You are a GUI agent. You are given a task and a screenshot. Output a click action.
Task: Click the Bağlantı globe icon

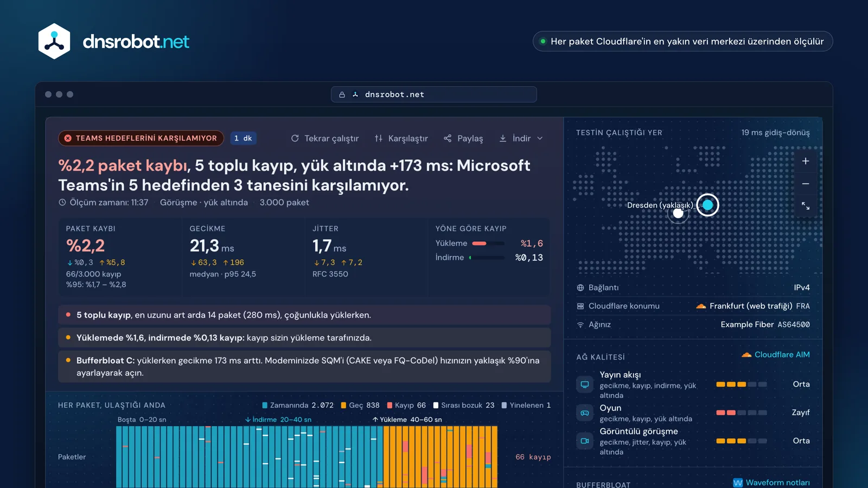[x=580, y=288]
